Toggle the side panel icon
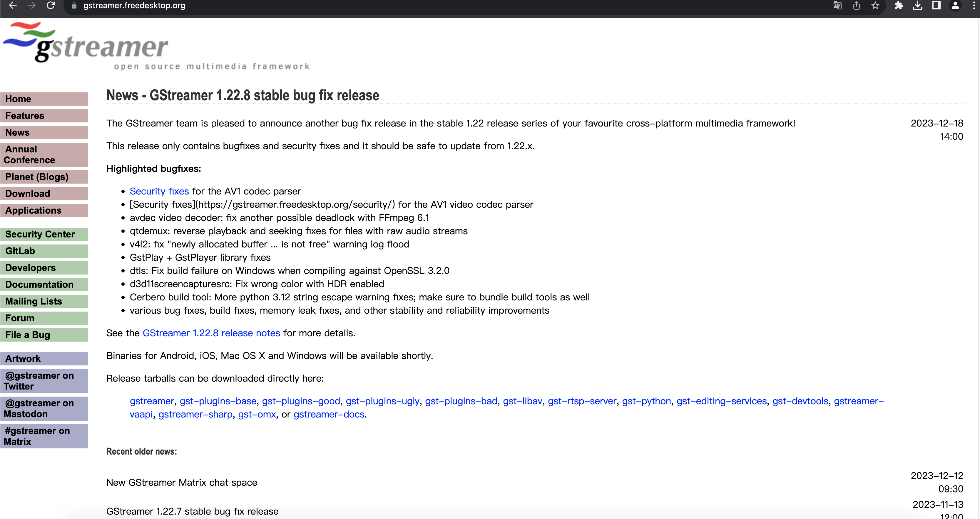 (x=936, y=5)
